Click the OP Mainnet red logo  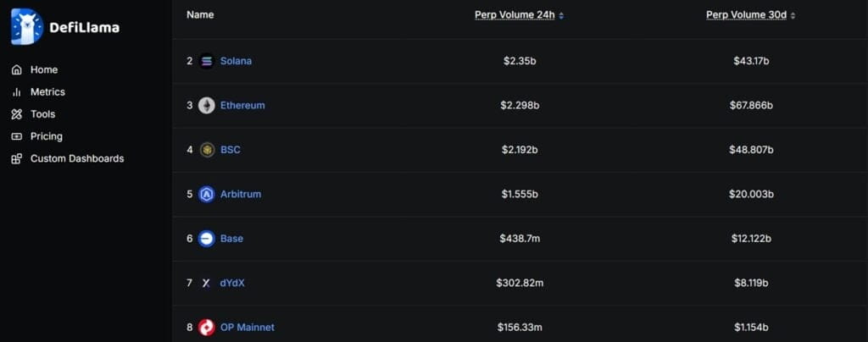pyautogui.click(x=207, y=328)
